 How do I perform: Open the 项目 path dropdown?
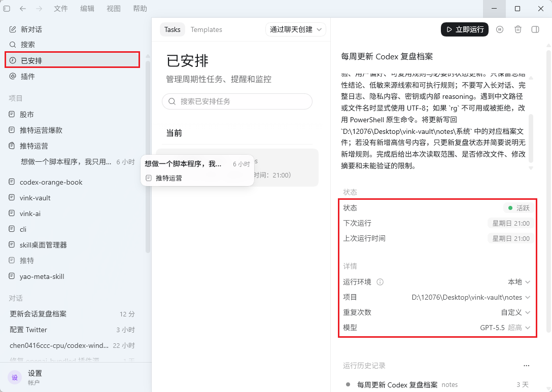[471, 297]
